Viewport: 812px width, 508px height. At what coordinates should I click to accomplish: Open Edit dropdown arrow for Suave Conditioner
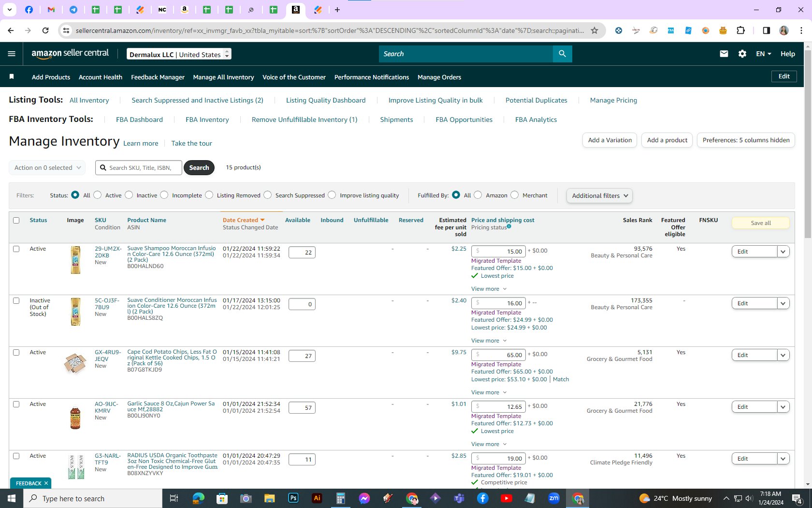coord(783,303)
